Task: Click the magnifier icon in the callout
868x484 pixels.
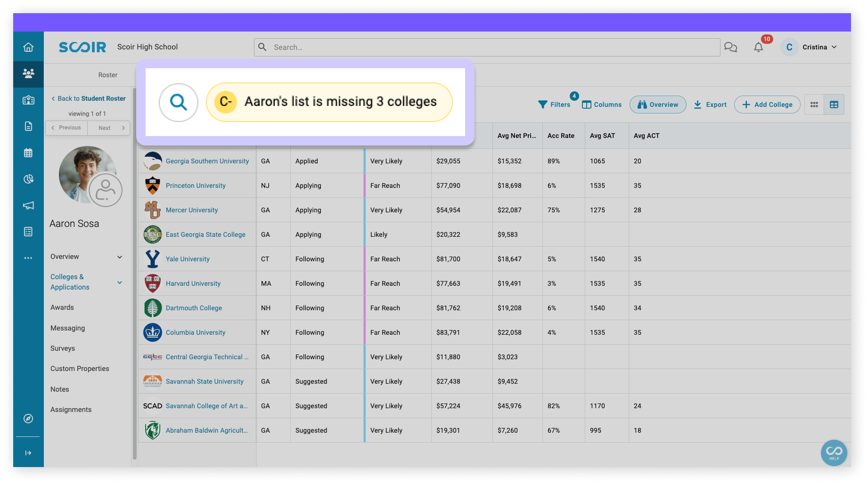Action: click(179, 102)
